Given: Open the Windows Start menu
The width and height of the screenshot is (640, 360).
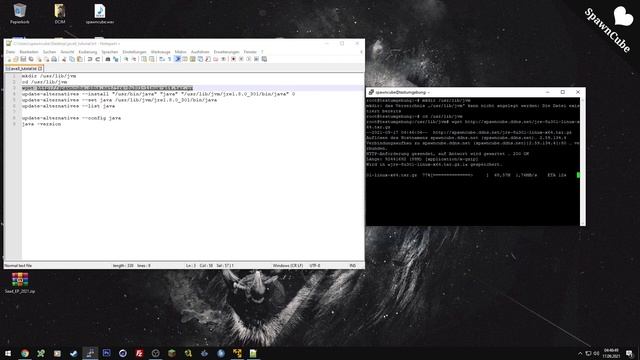Looking at the screenshot, I should click(x=8, y=353).
